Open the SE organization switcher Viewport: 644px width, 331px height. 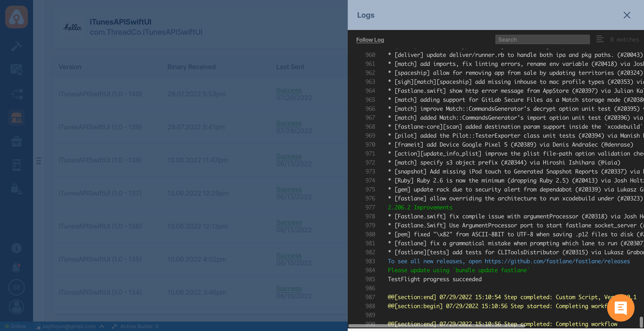click(x=17, y=287)
